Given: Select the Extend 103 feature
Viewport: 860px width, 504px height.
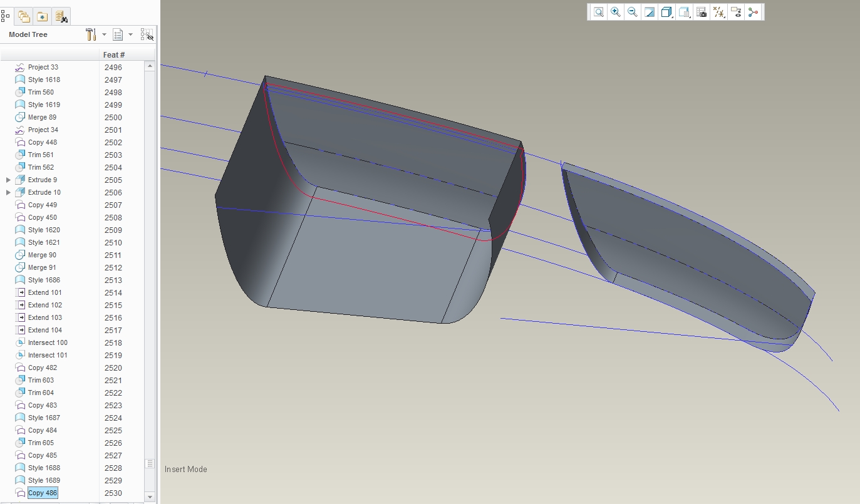Looking at the screenshot, I should 45,317.
